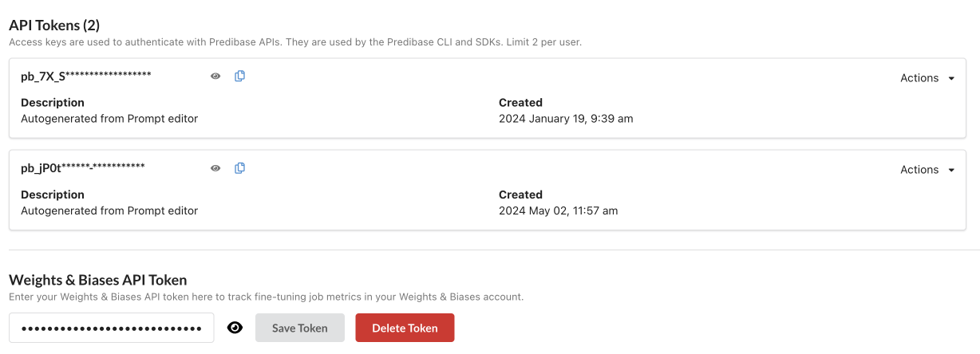Click the red Delete Token button
This screenshot has width=980, height=354.
pos(405,328)
